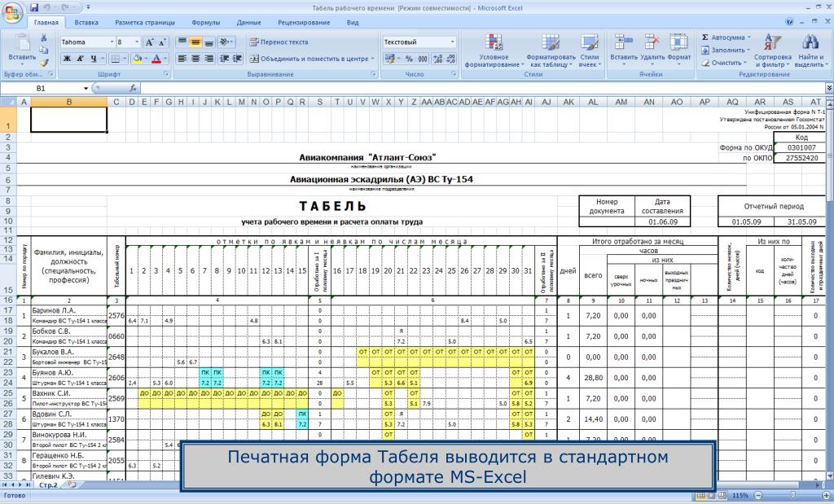Apply red font color
Image resolution: width=834 pixels, height=504 pixels.
pyautogui.click(x=156, y=59)
